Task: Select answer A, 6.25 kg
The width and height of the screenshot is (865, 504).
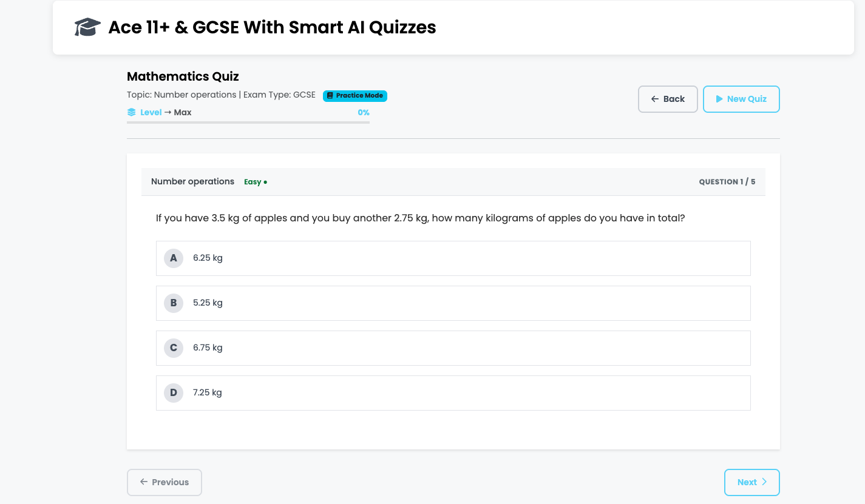Action: [x=453, y=258]
